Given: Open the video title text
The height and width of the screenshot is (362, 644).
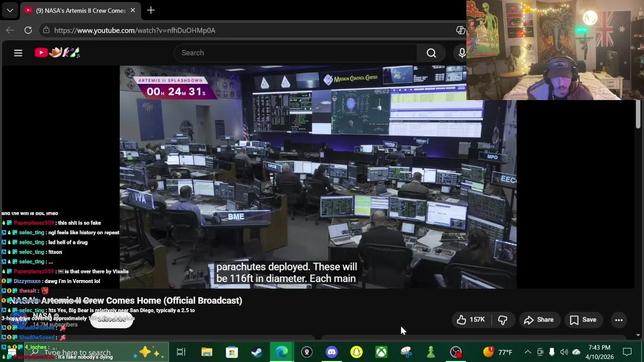Looking at the screenshot, I should (x=126, y=300).
